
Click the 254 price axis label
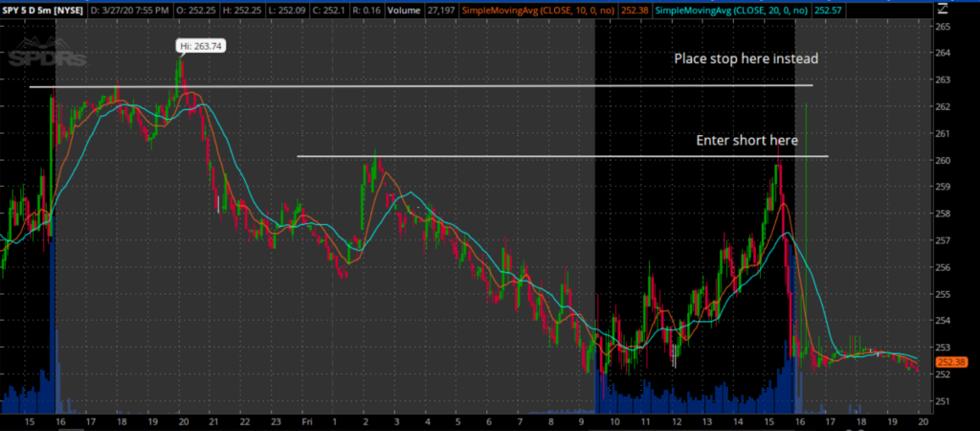[944, 321]
